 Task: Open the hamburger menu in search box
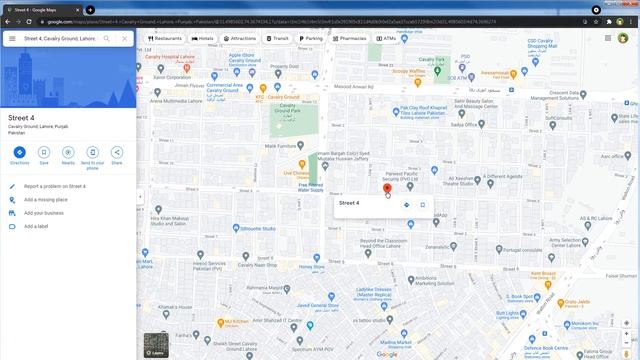[12, 38]
